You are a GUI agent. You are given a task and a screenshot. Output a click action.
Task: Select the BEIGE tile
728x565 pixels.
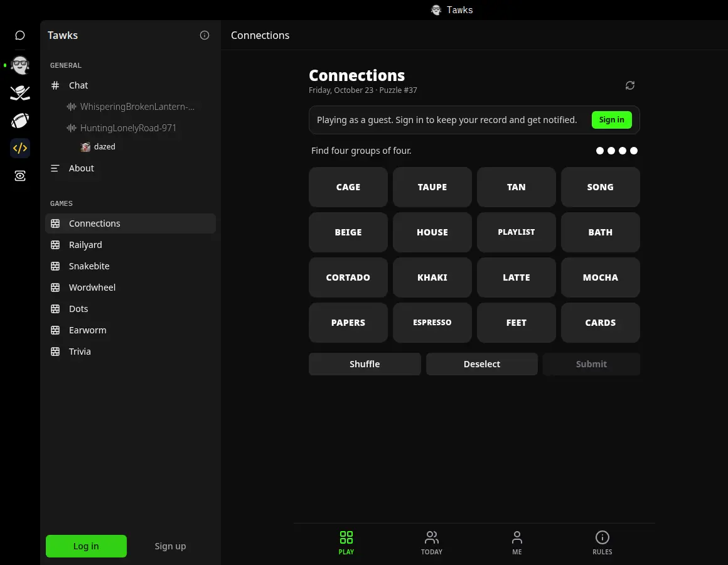click(348, 232)
